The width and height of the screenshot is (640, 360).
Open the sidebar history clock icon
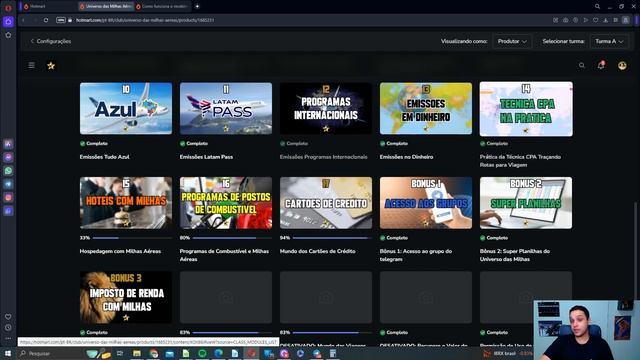click(8, 327)
